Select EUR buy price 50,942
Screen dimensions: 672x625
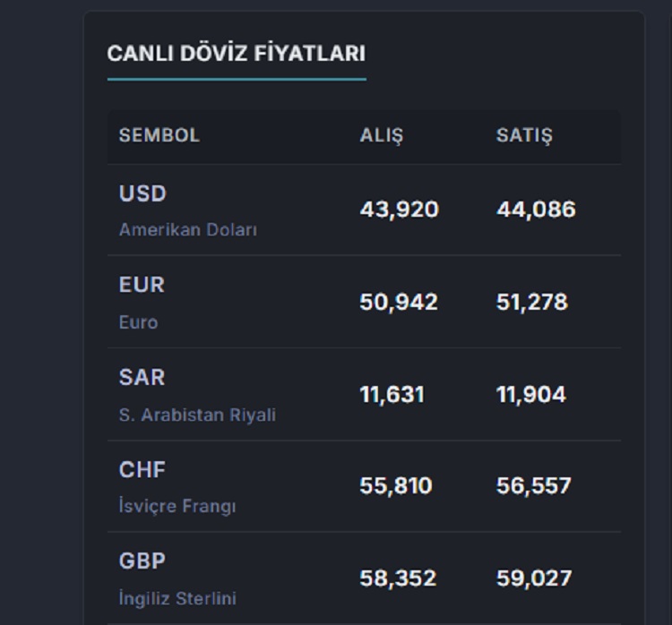coord(399,302)
